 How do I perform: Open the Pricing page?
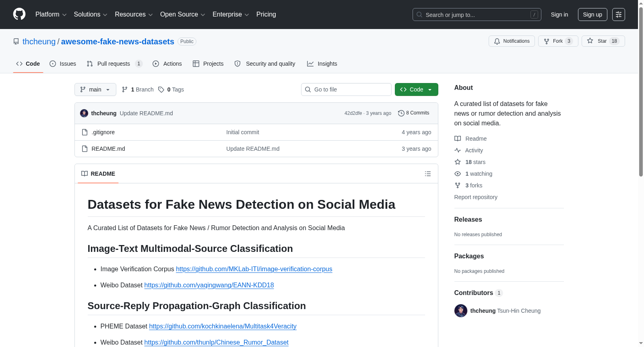coord(266,15)
